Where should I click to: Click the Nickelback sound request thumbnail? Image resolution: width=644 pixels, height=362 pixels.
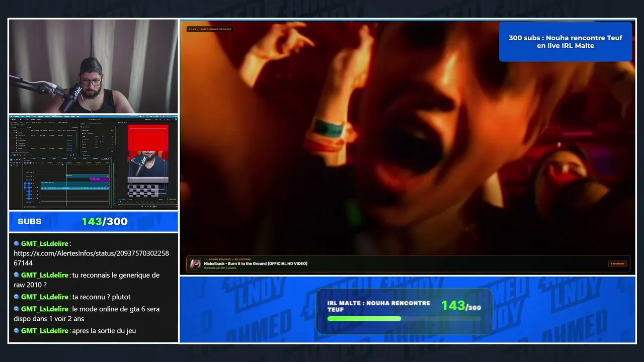195,263
